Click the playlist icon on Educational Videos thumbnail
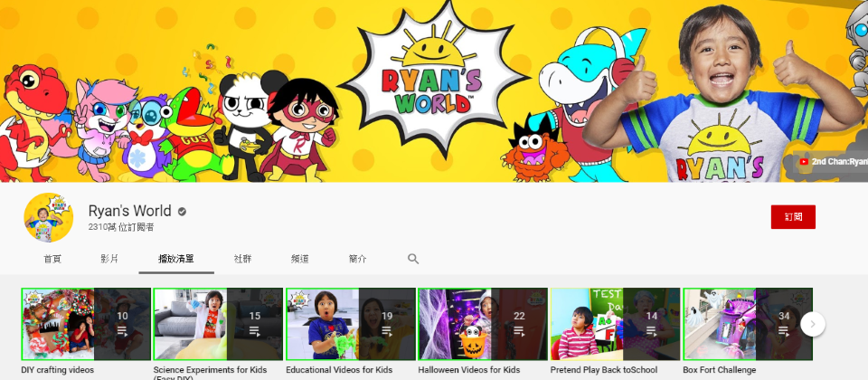This screenshot has height=380, width=868. [x=387, y=331]
